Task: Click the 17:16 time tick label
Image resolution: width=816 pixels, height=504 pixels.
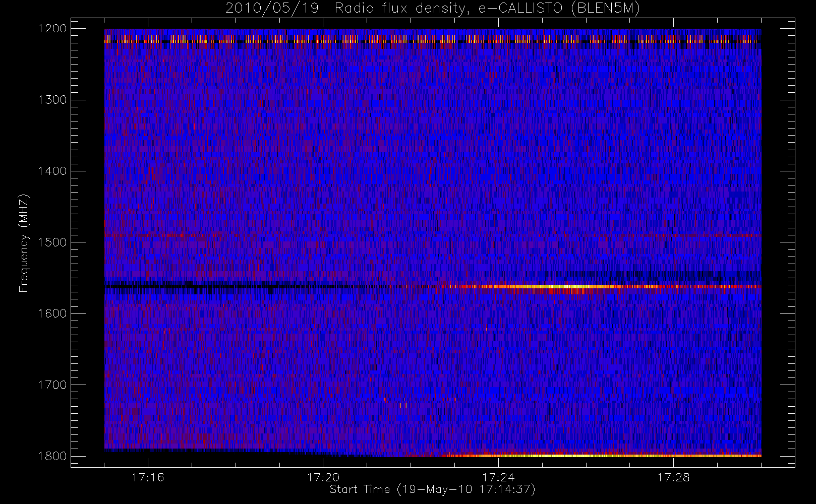Action: point(148,477)
